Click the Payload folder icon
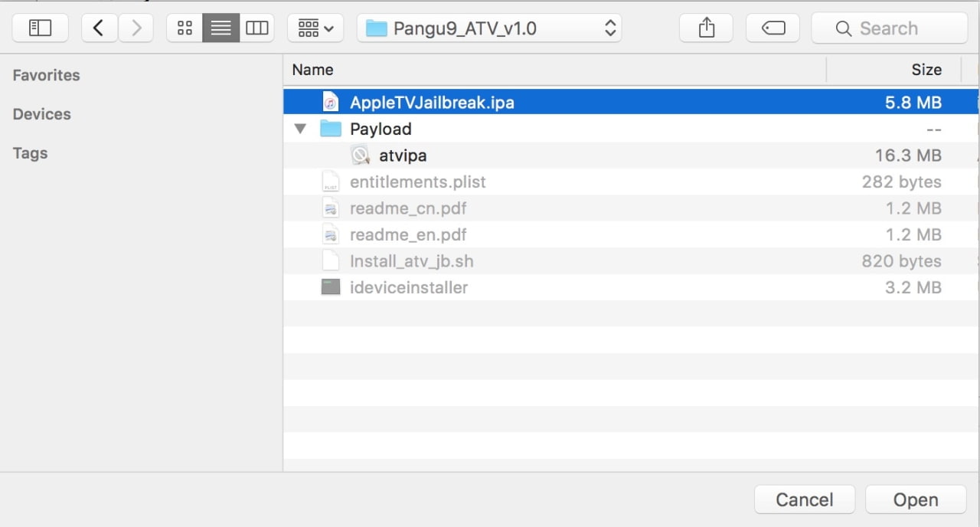Viewport: 980px width, 527px height. click(x=330, y=129)
